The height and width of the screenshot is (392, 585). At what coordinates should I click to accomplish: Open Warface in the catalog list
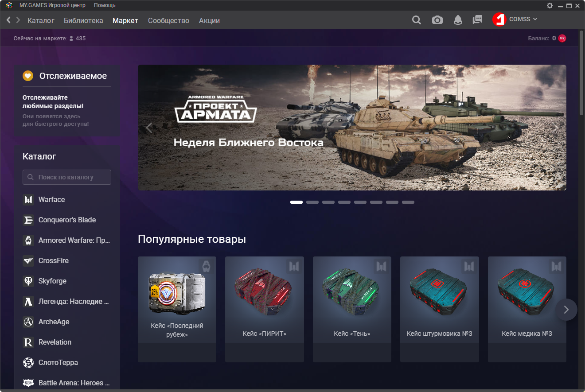(67, 200)
